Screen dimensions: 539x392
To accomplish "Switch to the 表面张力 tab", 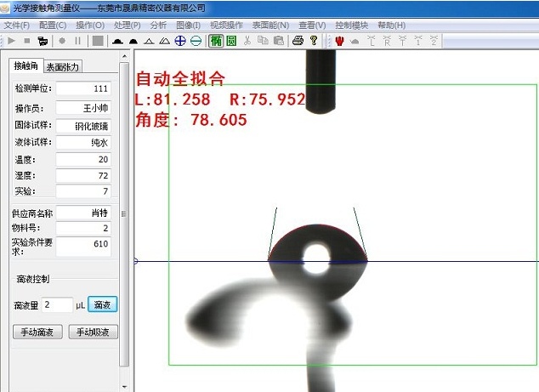I will (63, 66).
